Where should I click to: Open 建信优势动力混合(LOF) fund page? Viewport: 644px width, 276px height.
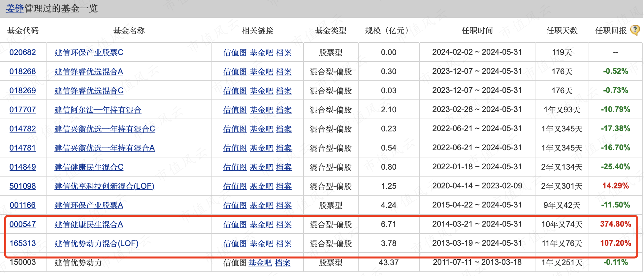pos(97,243)
